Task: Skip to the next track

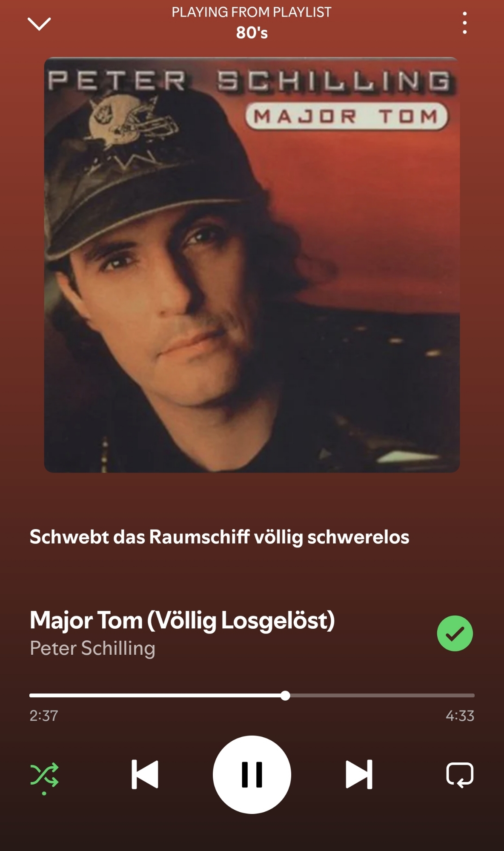Action: coord(359,774)
